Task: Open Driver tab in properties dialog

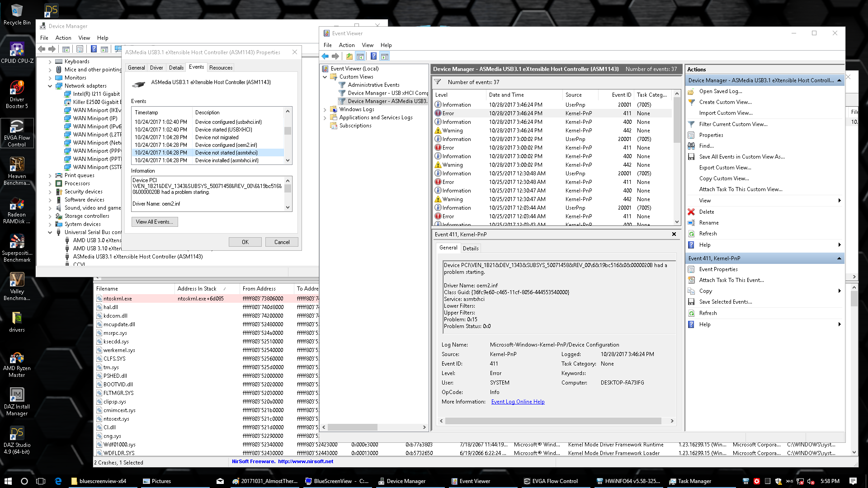Action: 156,68
